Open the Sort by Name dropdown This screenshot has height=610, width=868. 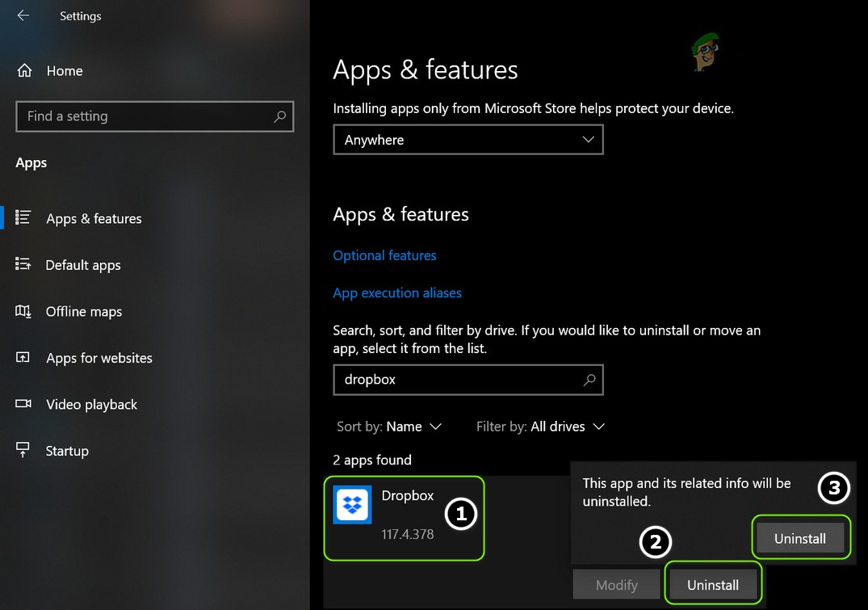click(x=389, y=427)
